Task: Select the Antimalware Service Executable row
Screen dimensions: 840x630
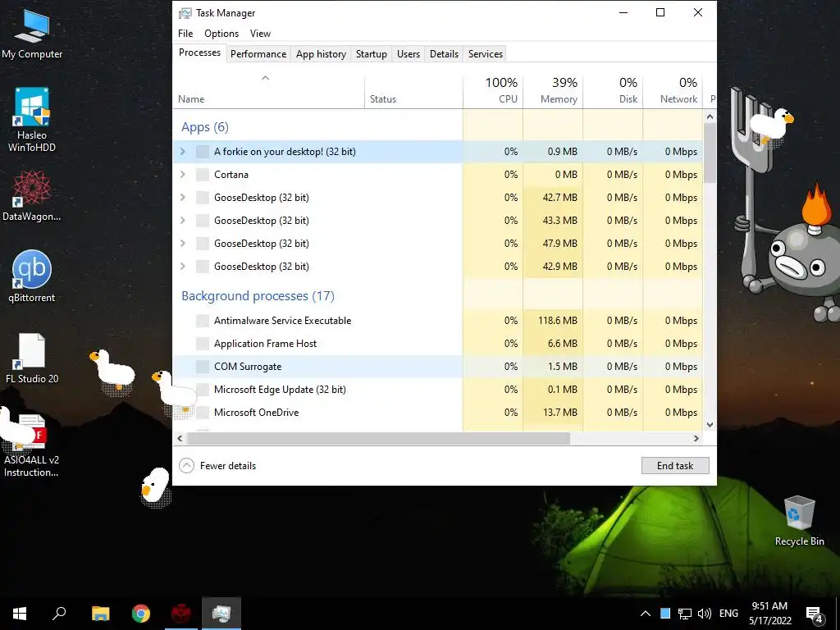Action: [438, 321]
